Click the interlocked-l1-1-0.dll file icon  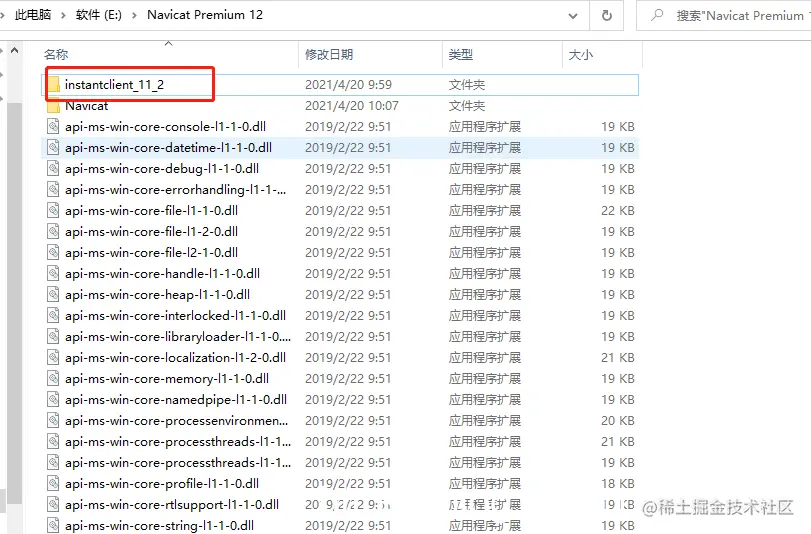53,316
